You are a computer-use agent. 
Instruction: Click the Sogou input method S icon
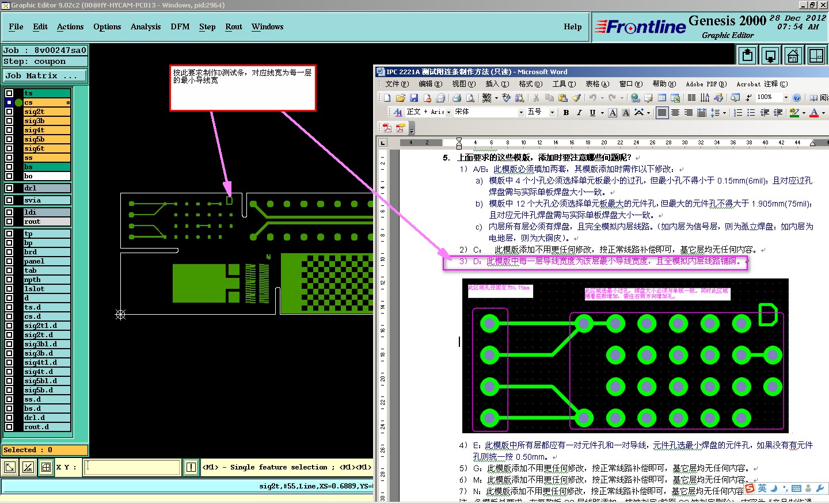pos(750,488)
